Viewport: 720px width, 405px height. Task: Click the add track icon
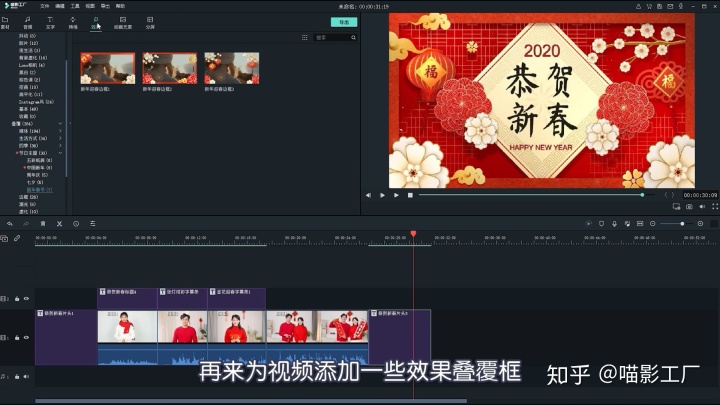4,238
